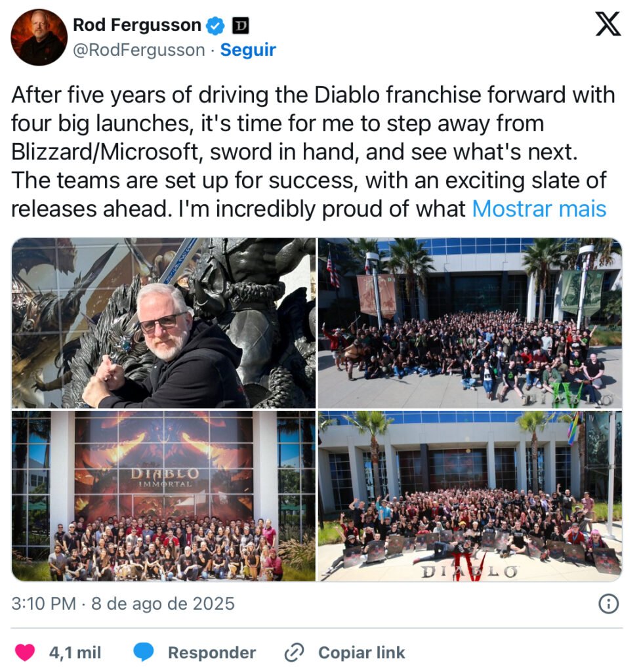
Task: Click the Rod Fergusson display name
Action: [x=137, y=25]
